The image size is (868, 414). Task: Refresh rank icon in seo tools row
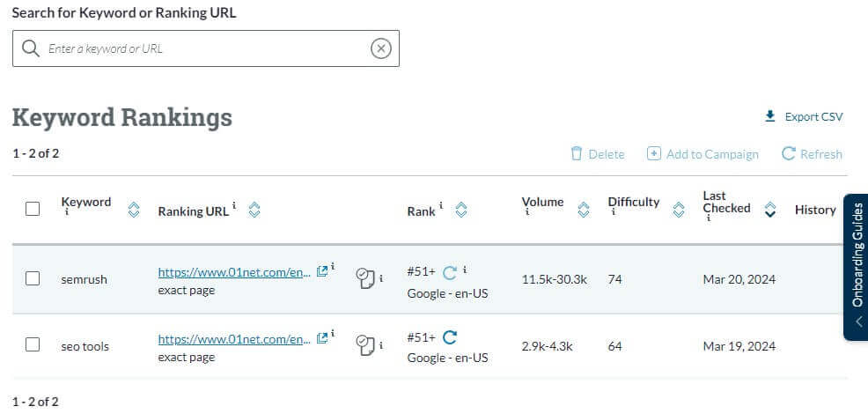450,337
